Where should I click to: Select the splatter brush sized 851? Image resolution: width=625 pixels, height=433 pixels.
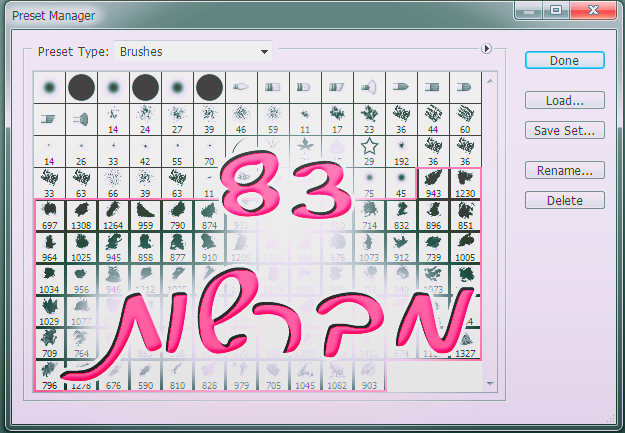pyautogui.click(x=465, y=216)
